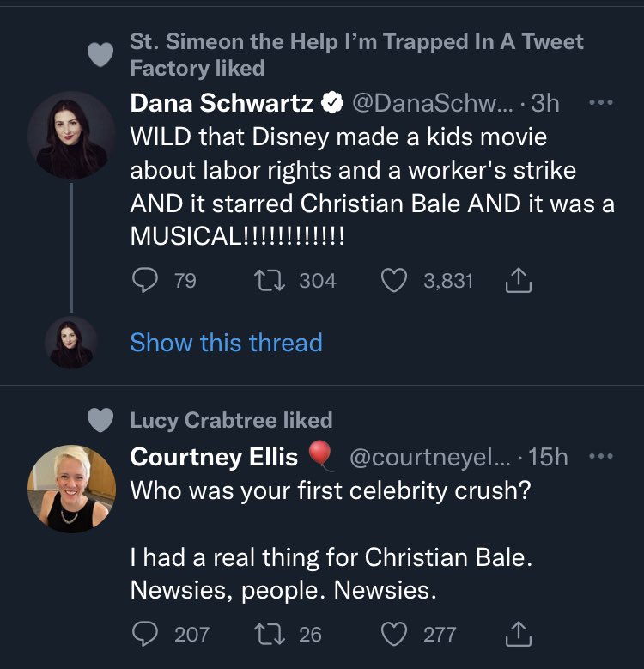Screen dimensions: 644x669
Task: Reply to Courtney Ellis's celebrity crush tweet
Action: [145, 634]
